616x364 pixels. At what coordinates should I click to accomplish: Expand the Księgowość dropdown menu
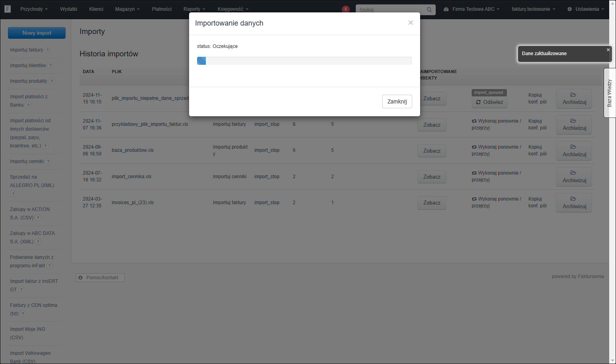[233, 9]
